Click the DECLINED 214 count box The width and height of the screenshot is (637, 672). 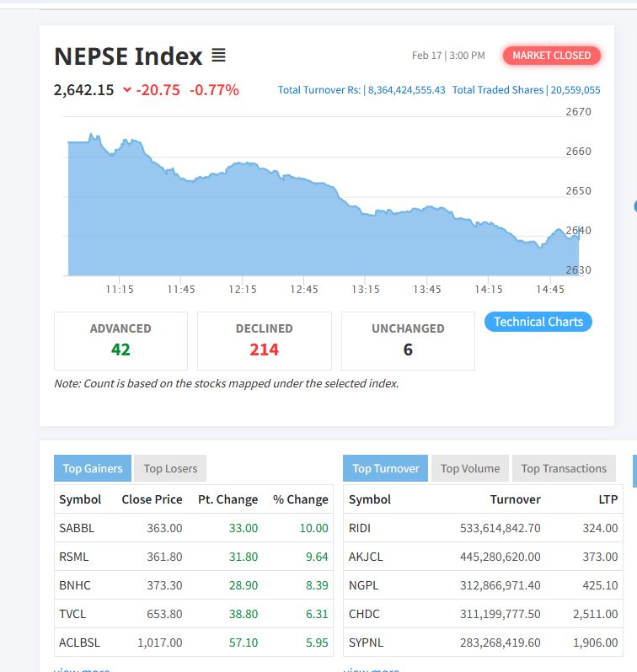[x=264, y=340]
